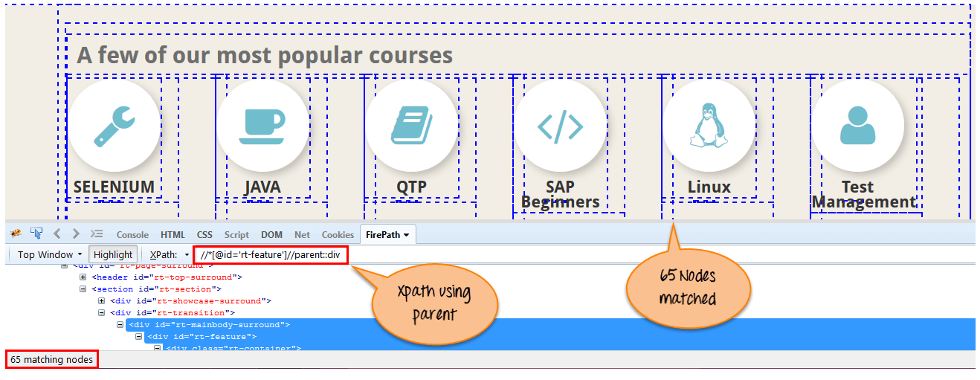980x380 pixels.
Task: Click the back arrow in Firebug toolbar
Action: click(x=57, y=234)
